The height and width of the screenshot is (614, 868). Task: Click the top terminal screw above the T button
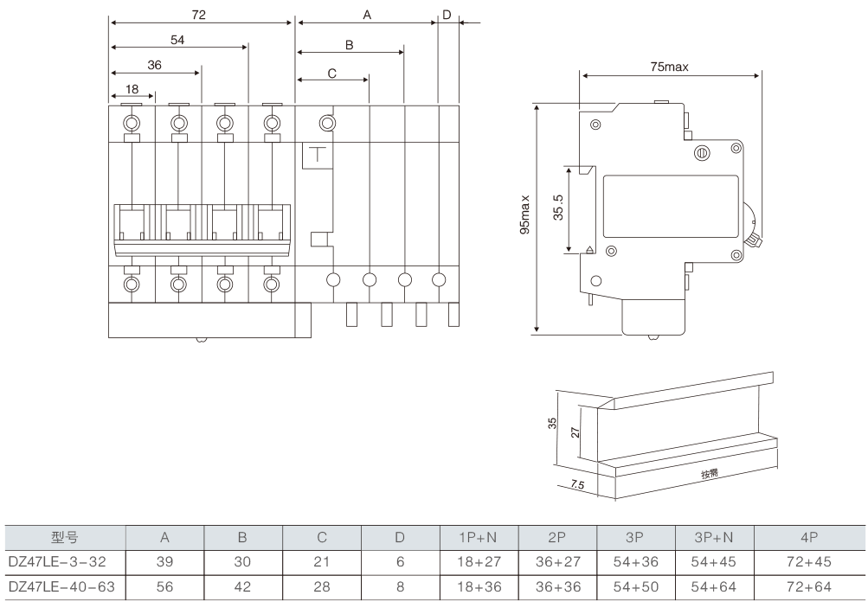[327, 122]
